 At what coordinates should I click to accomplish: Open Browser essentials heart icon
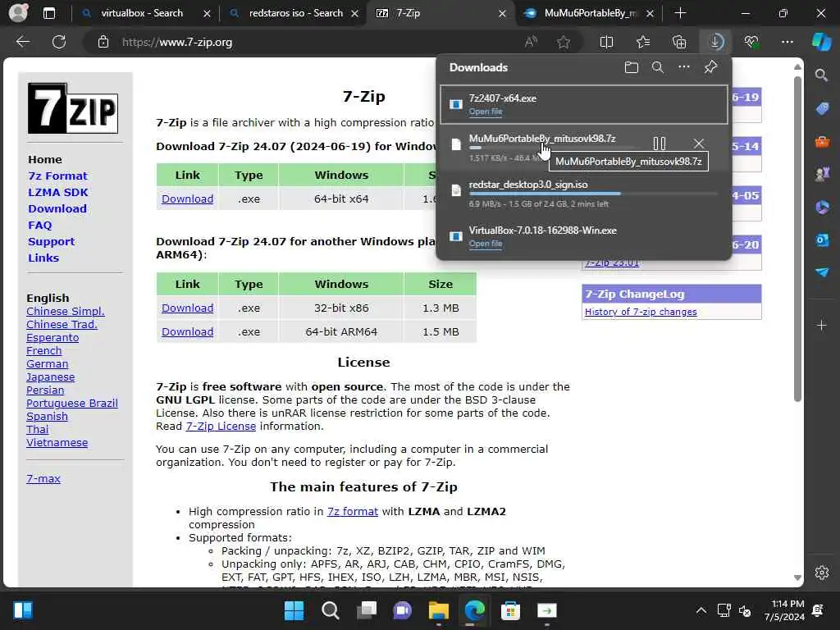751,42
